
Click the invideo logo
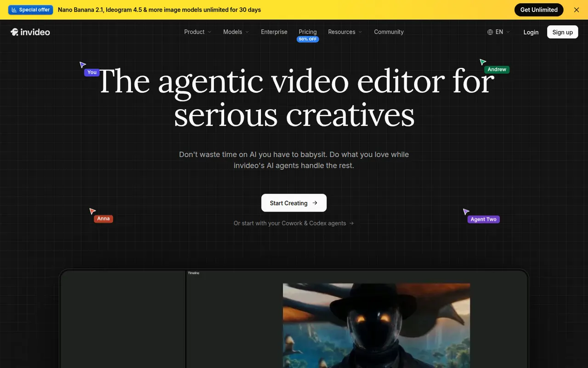pyautogui.click(x=30, y=32)
